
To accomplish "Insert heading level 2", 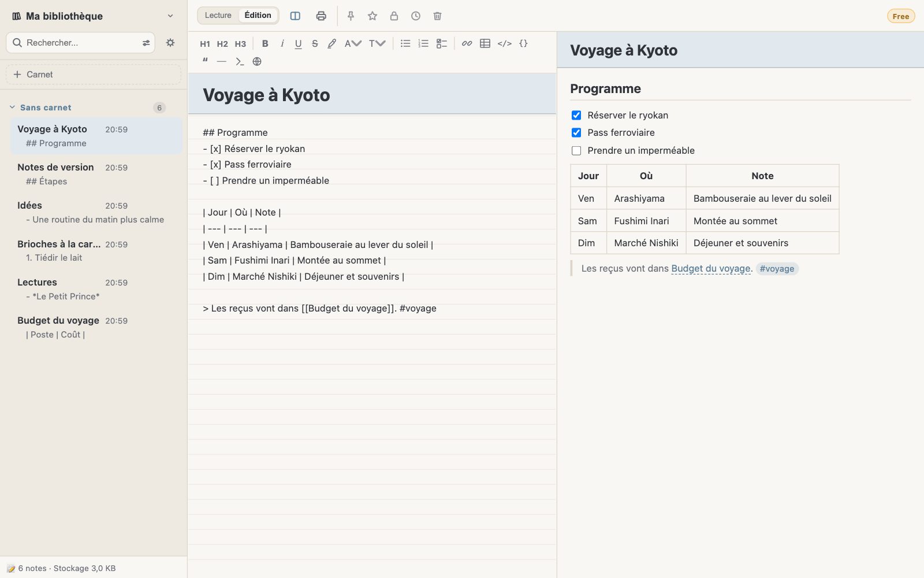I will pos(222,43).
